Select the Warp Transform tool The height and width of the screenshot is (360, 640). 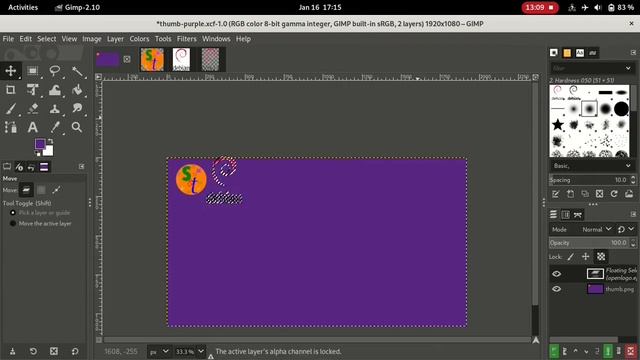[x=55, y=89]
